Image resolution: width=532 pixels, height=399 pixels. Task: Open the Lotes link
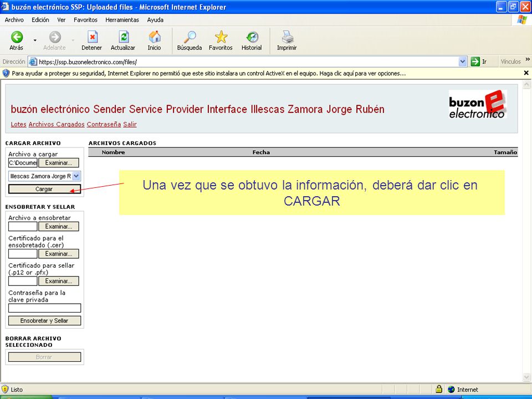18,124
